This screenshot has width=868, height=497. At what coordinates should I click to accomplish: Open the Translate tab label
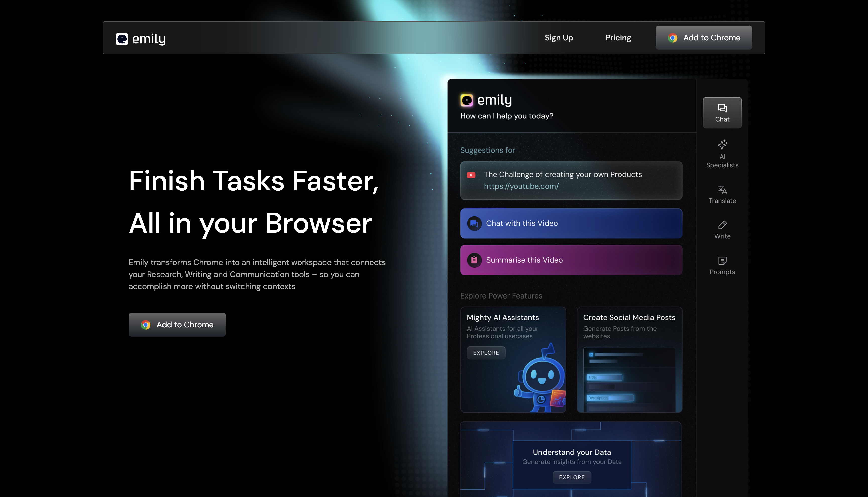[x=722, y=201]
